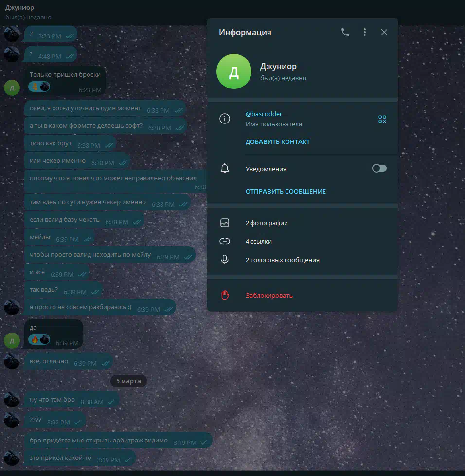Click the message 'ну что там бро'
The height and width of the screenshot is (476, 465).
71,400
